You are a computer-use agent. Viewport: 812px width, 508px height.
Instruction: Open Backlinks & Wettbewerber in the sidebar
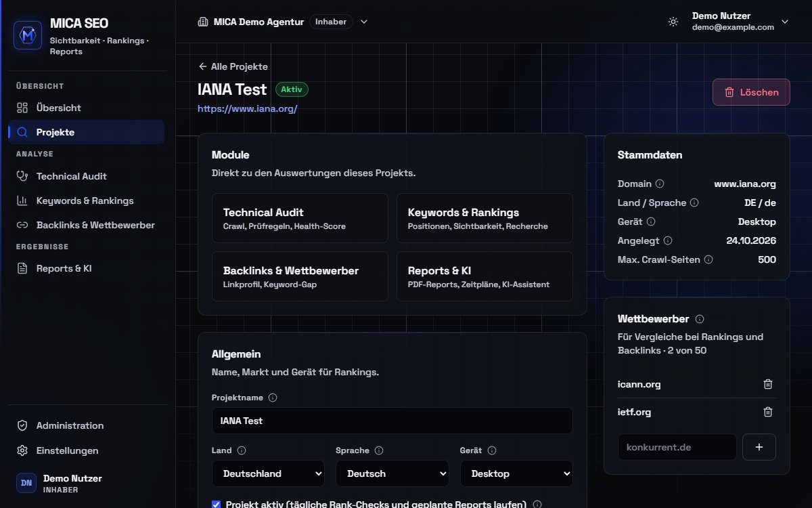(x=87, y=225)
